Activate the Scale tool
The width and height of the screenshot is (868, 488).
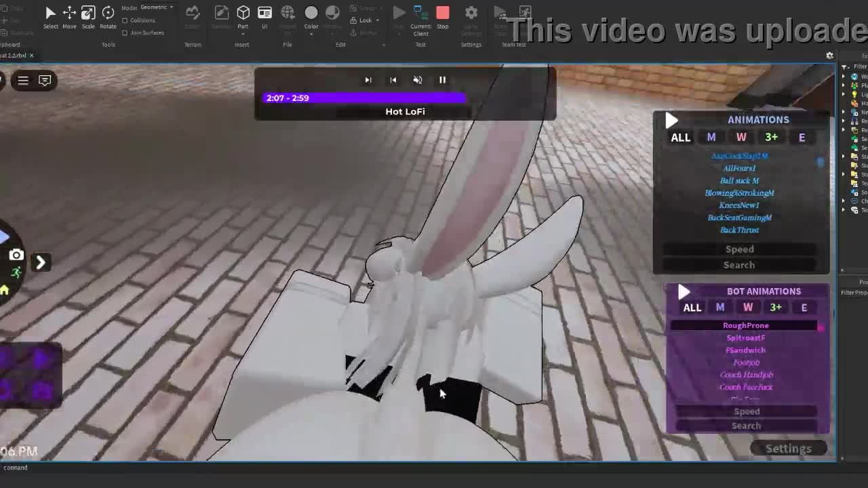click(x=88, y=14)
